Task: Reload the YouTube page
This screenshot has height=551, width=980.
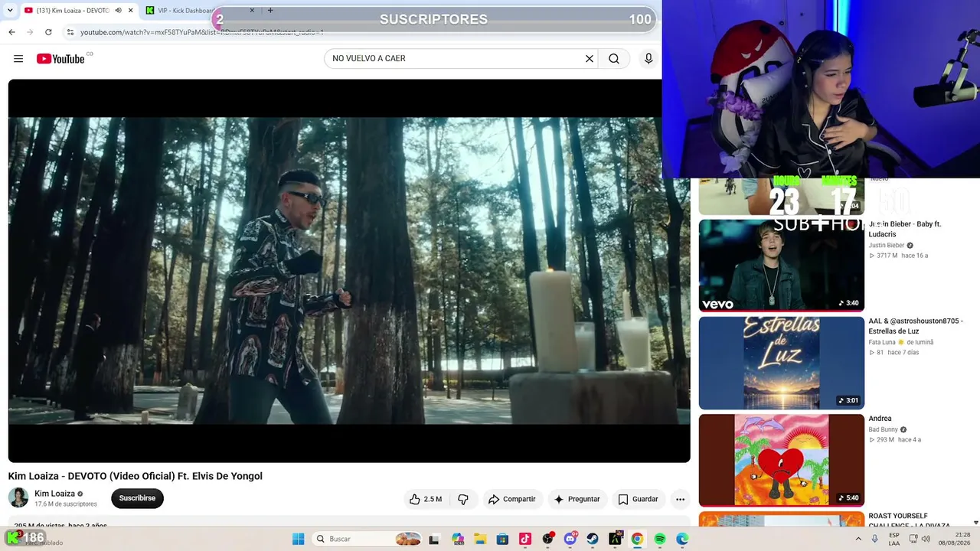Action: 48,32
